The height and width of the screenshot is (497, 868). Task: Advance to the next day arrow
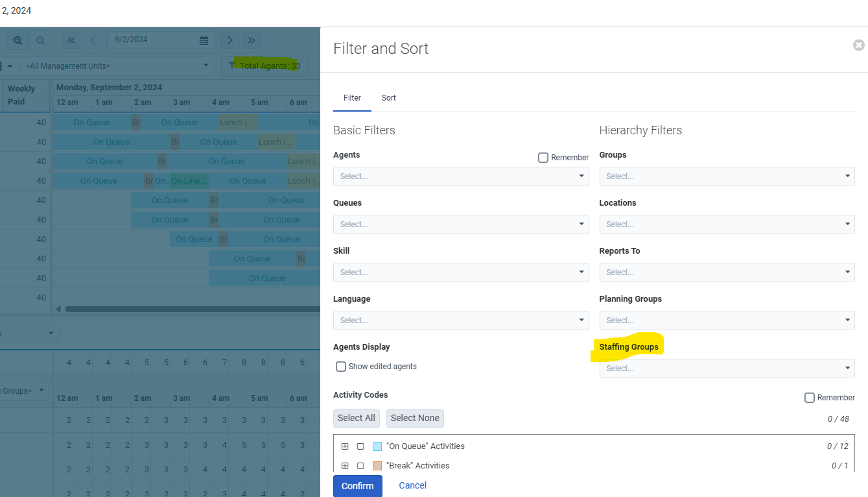[230, 40]
